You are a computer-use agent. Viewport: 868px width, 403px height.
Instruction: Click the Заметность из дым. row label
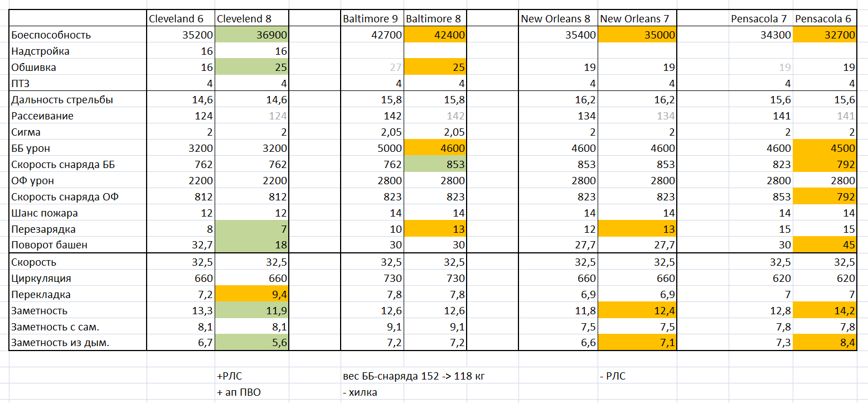77,343
